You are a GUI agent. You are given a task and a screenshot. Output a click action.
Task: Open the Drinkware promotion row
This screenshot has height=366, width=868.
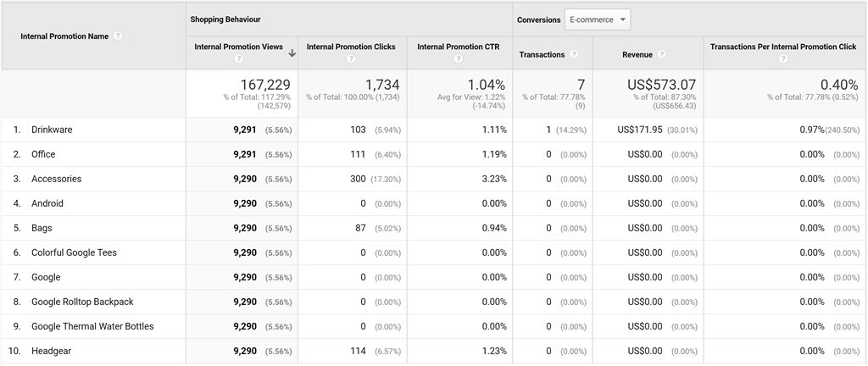[x=52, y=130]
